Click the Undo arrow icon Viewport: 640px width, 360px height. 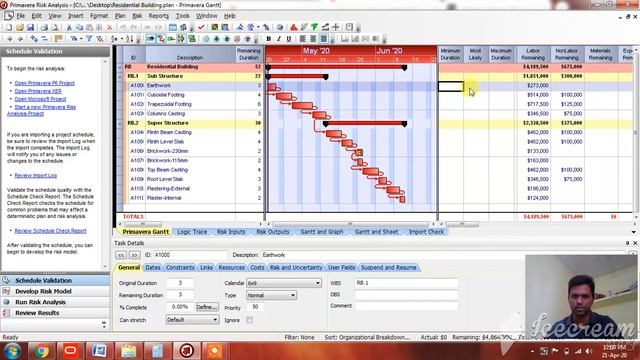tap(123, 27)
